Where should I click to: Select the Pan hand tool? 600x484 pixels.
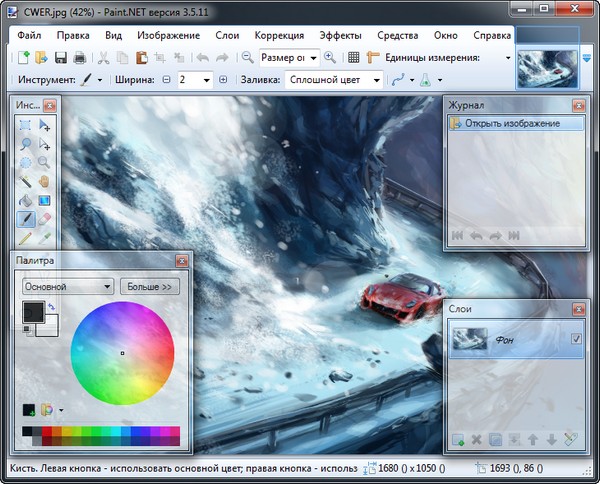pos(45,181)
